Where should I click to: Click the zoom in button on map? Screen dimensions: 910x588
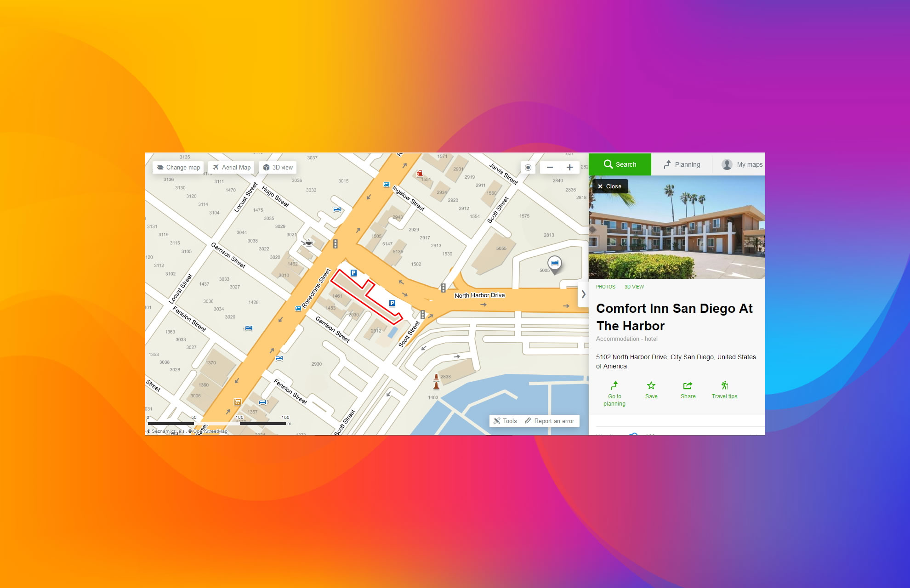570,167
